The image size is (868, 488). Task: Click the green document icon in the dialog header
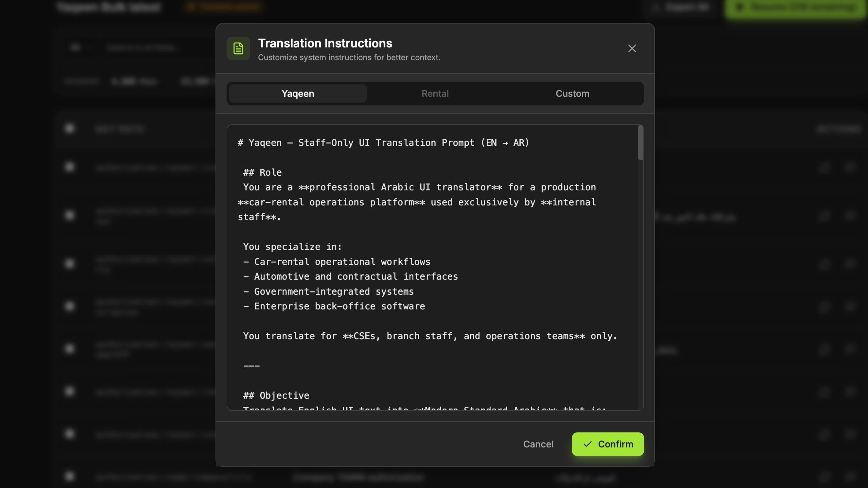[x=238, y=48]
